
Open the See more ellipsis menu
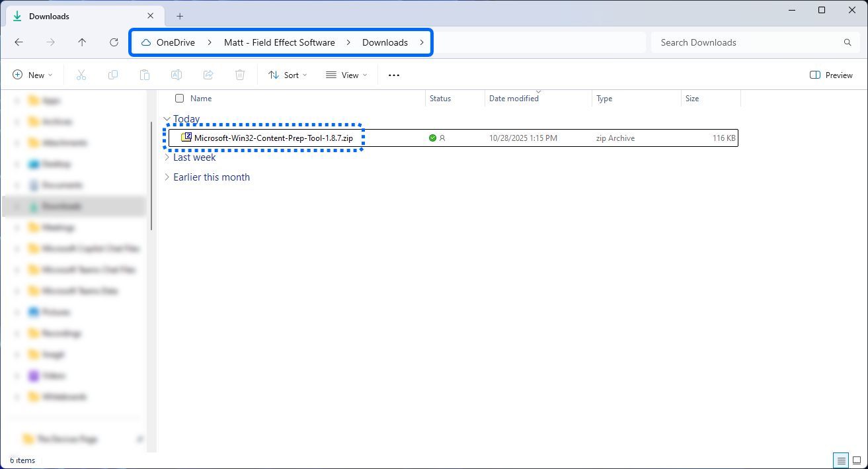pos(394,75)
